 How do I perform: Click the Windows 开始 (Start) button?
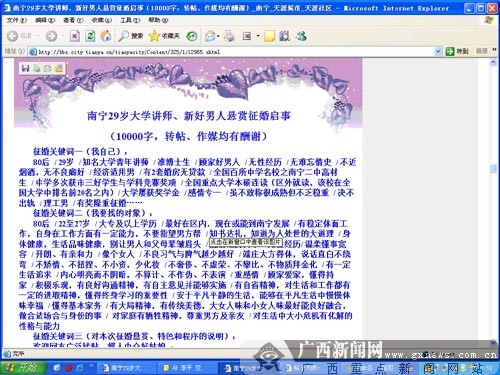click(23, 368)
